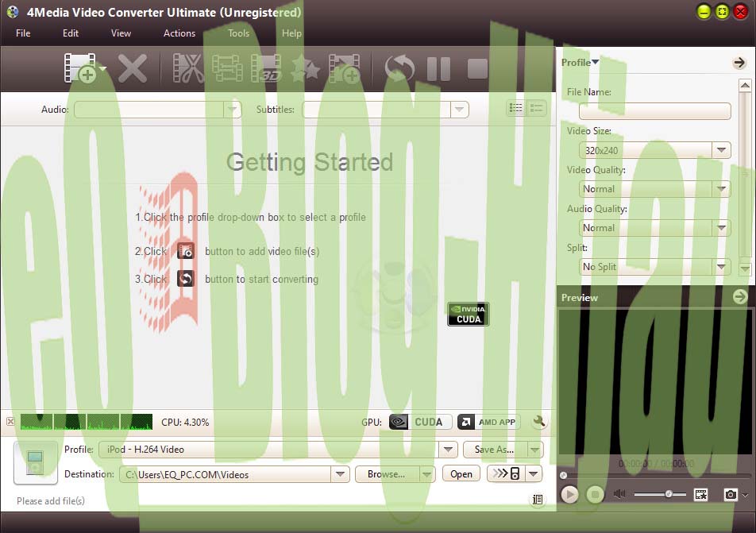This screenshot has width=756, height=533.
Task: Click the Stop toolbar button
Action: pyautogui.click(x=477, y=68)
